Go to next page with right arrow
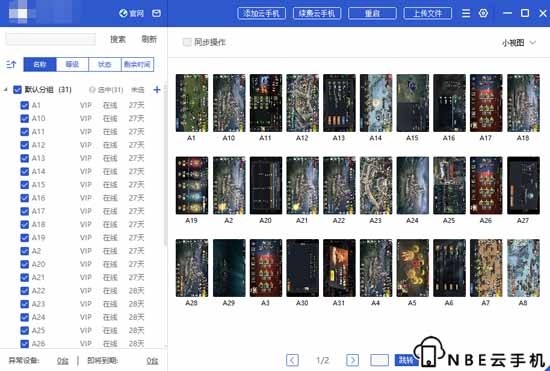 353,360
